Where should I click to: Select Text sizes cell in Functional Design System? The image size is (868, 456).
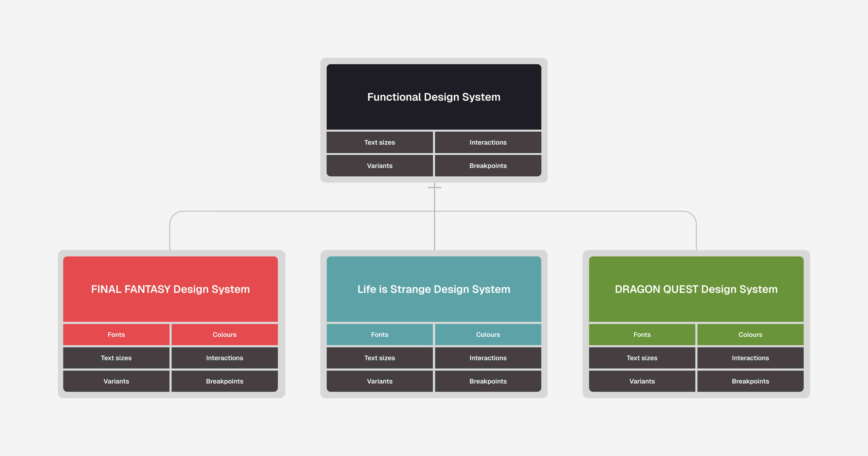(379, 142)
